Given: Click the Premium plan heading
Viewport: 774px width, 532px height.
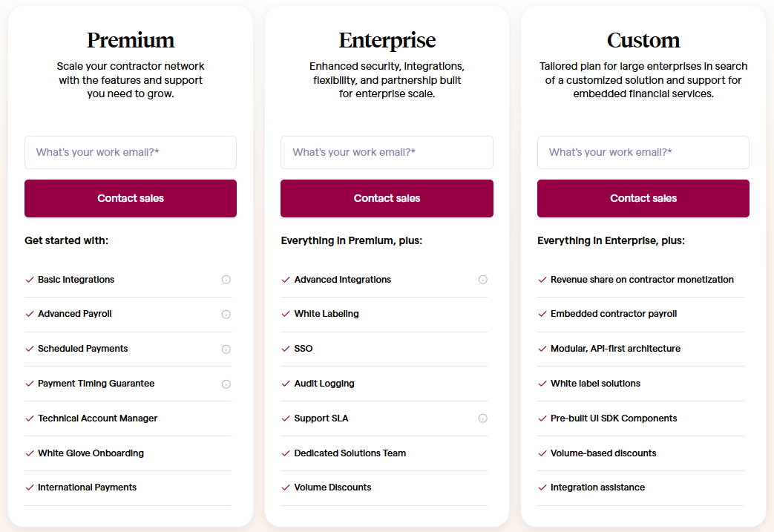Looking at the screenshot, I should [x=131, y=40].
